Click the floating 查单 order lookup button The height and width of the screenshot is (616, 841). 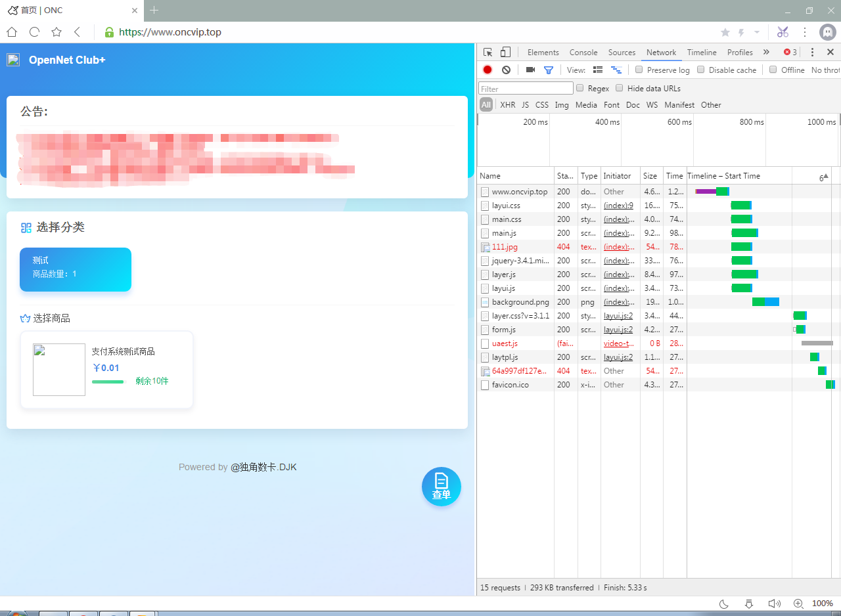442,487
